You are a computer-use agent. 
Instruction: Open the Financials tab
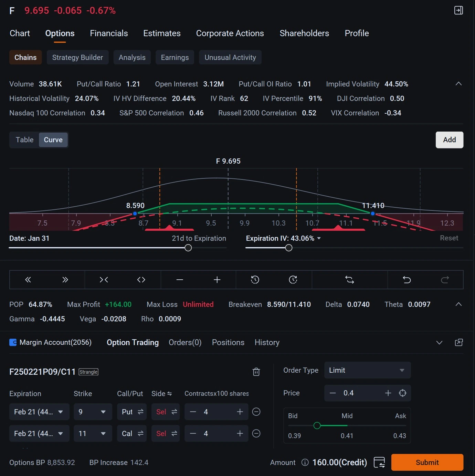pos(109,33)
